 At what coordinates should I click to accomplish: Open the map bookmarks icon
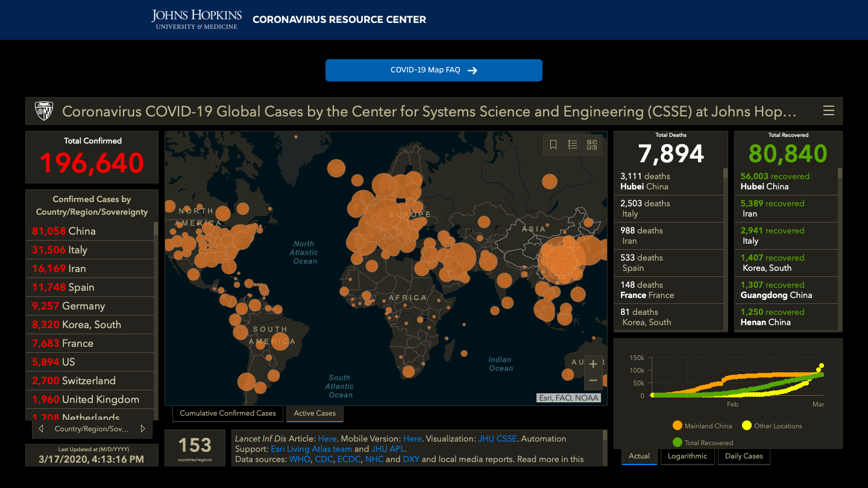pyautogui.click(x=553, y=145)
